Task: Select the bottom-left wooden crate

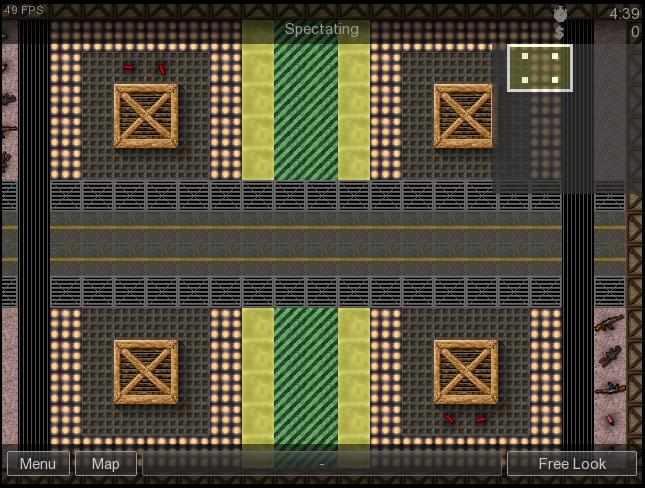Action: pos(146,372)
